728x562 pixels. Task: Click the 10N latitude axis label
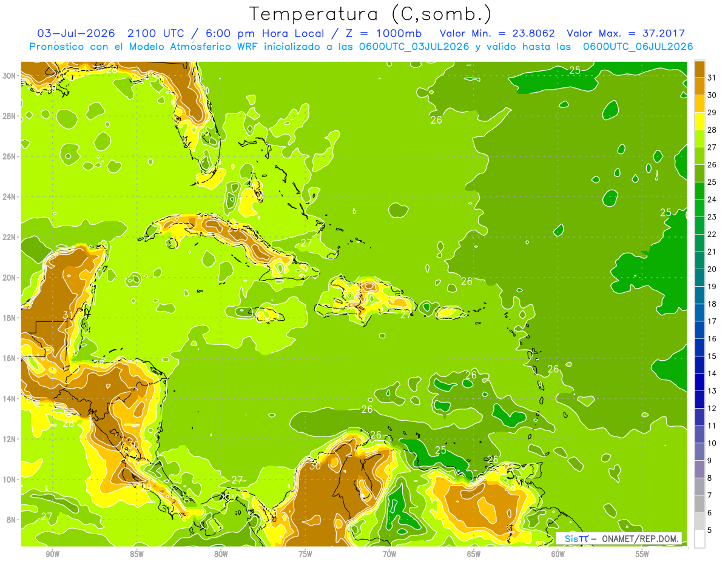(x=9, y=479)
